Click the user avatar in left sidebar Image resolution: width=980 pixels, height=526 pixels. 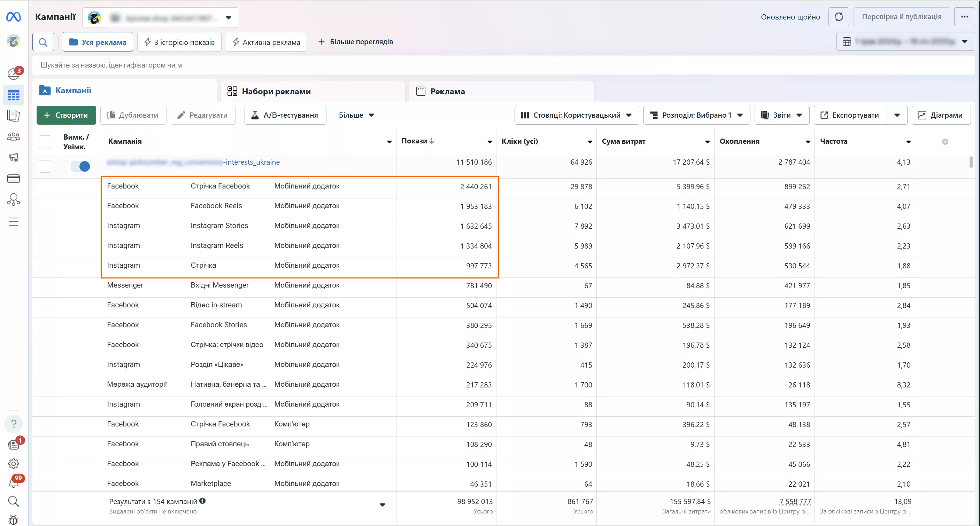click(14, 41)
